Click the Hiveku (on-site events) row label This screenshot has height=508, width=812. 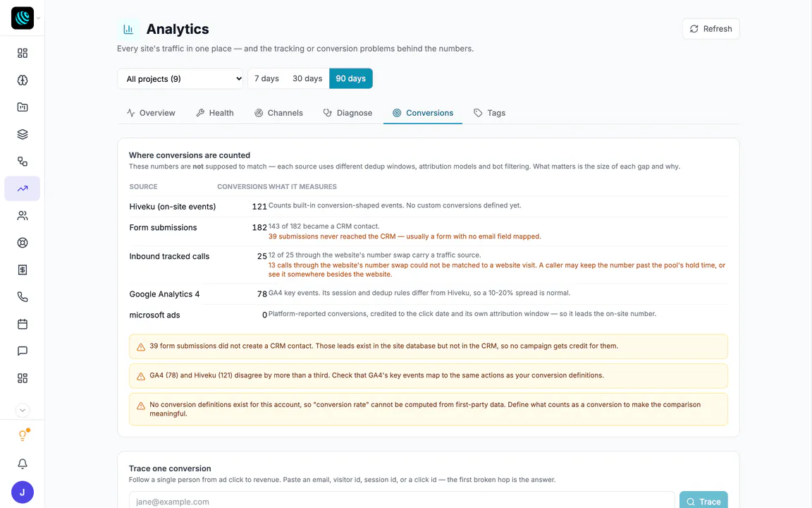(173, 206)
